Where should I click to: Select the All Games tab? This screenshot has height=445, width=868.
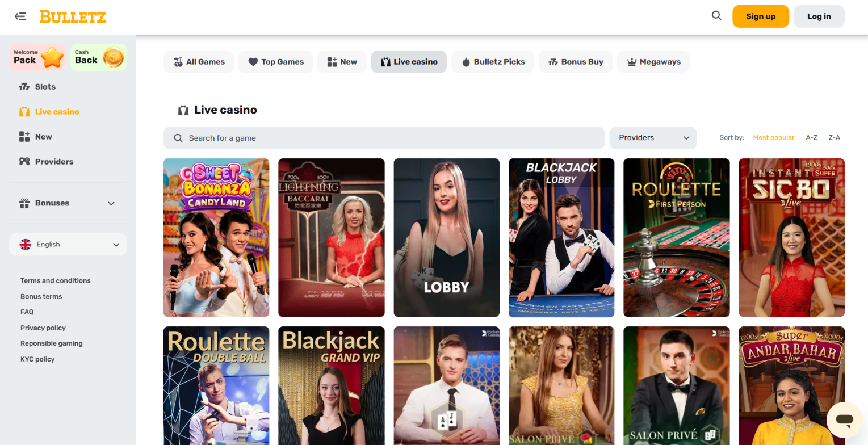(199, 62)
